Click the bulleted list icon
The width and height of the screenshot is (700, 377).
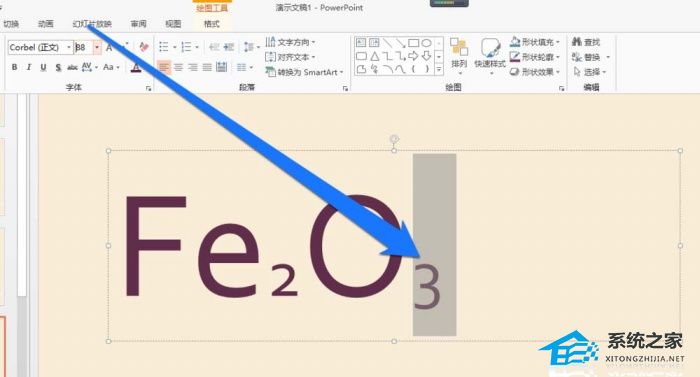[164, 47]
